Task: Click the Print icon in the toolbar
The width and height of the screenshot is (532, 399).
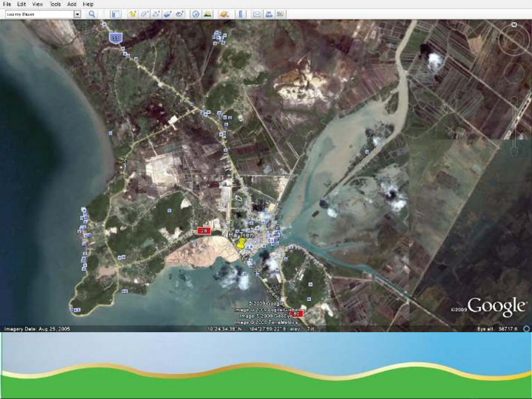Action: (x=269, y=14)
